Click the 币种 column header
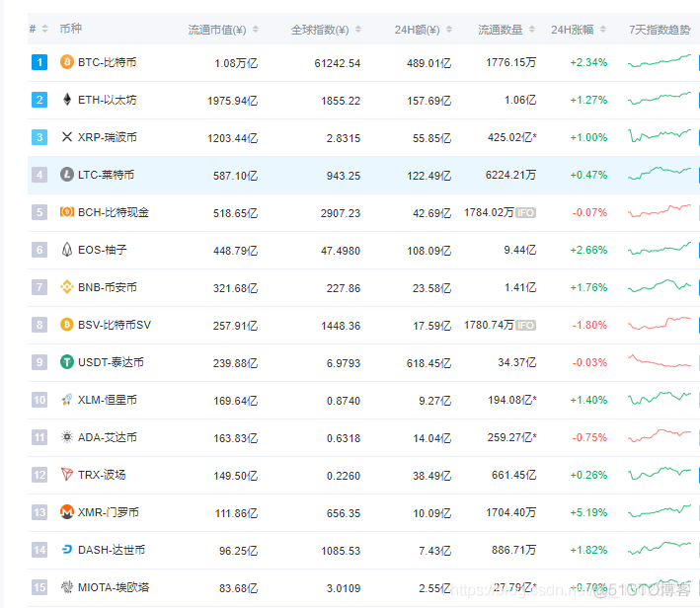 click(x=70, y=29)
